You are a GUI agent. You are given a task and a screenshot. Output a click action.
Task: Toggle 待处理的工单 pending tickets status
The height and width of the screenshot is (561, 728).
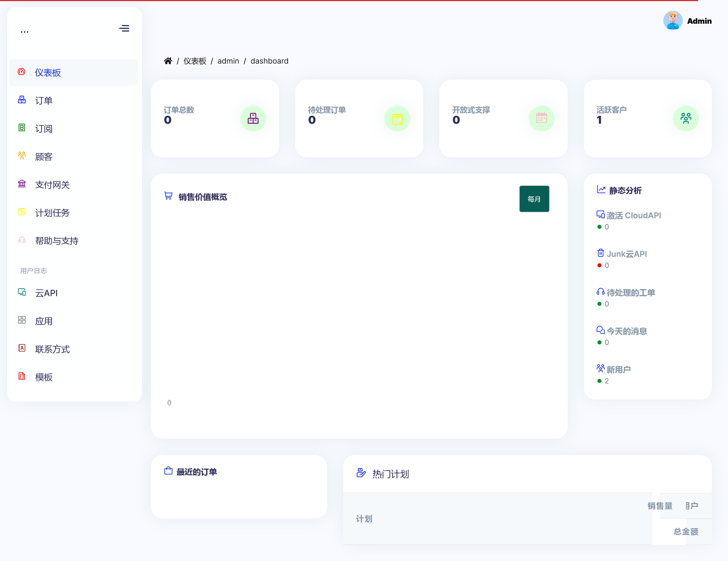click(600, 305)
